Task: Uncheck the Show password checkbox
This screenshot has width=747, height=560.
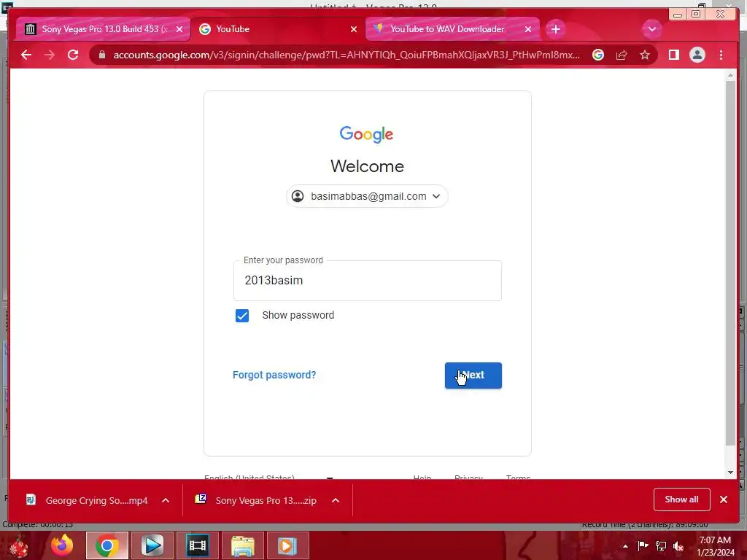Action: click(242, 315)
